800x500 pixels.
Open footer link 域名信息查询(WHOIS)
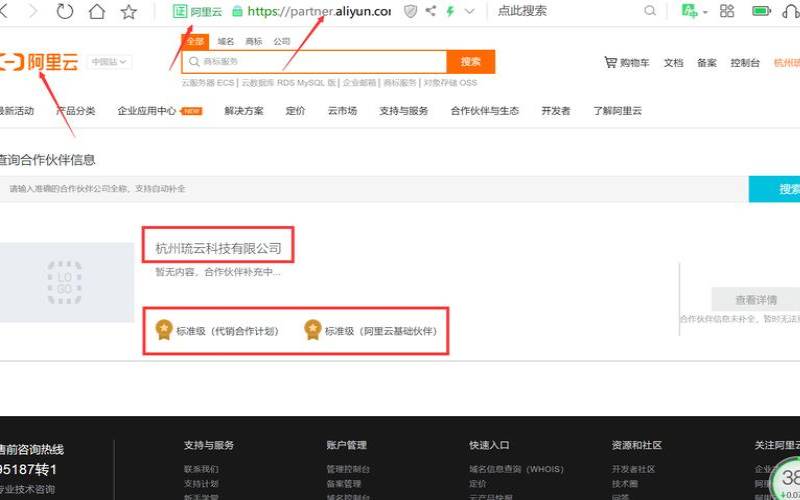(x=516, y=469)
